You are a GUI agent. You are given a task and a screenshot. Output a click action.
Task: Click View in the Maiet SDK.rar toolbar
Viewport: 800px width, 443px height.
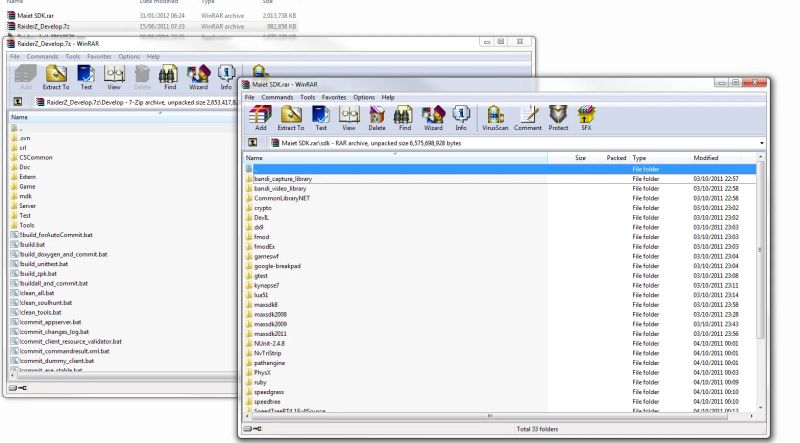click(x=349, y=118)
